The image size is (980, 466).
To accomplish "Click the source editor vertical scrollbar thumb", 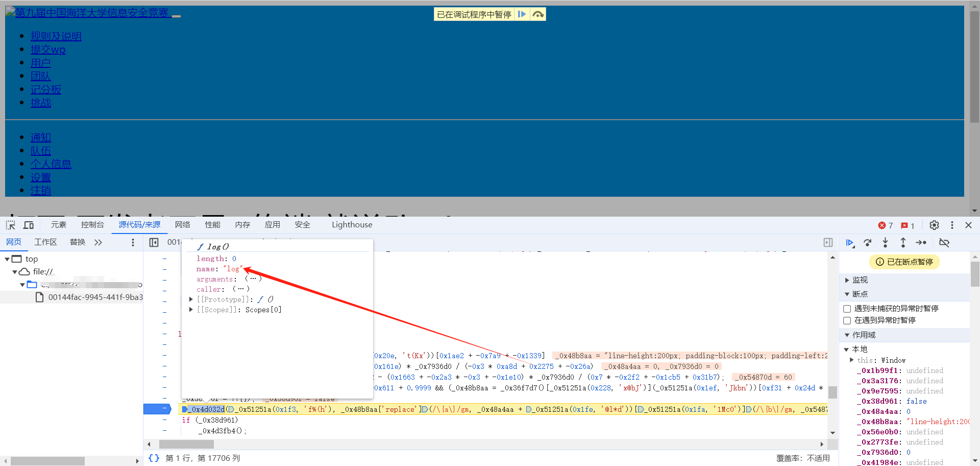I will 832,392.
